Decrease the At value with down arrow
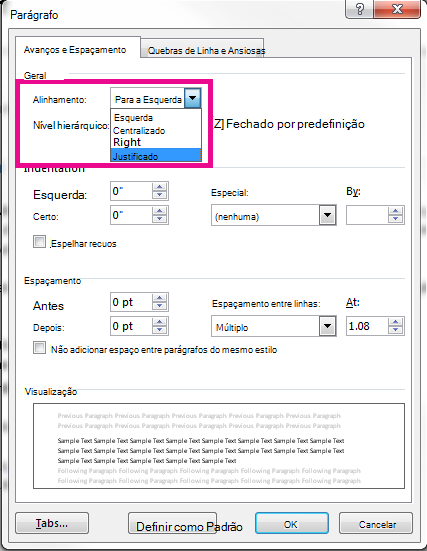 [395, 330]
